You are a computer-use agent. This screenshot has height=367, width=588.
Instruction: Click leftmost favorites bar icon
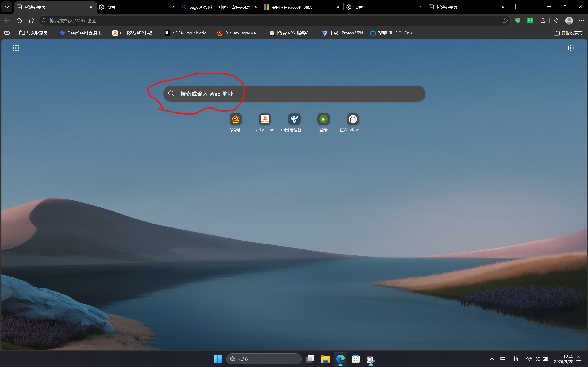click(x=7, y=33)
